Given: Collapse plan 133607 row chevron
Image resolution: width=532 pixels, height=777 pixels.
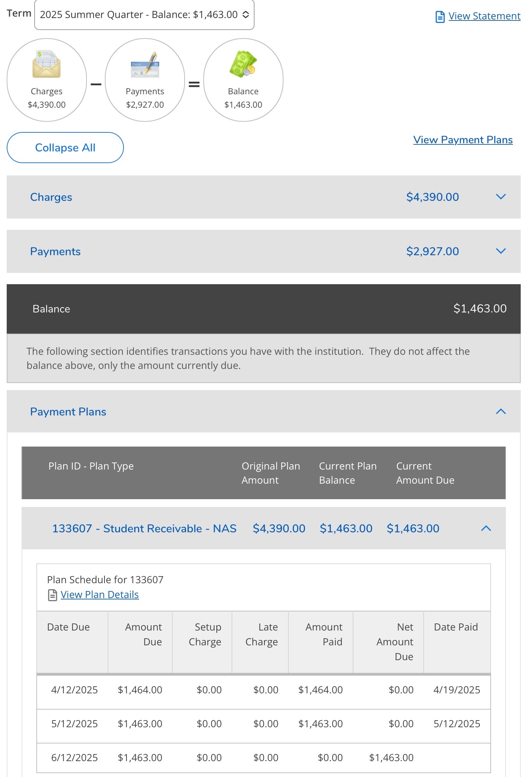Looking at the screenshot, I should coord(486,528).
